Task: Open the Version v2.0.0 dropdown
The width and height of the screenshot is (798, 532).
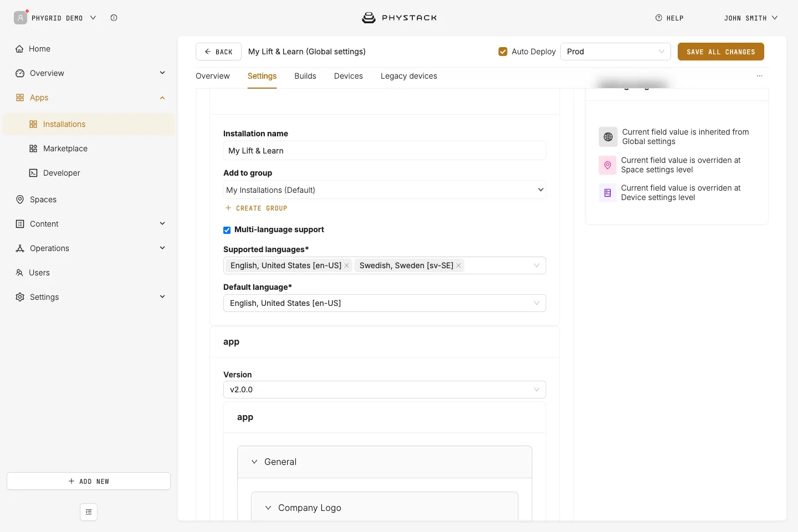Action: tap(385, 390)
